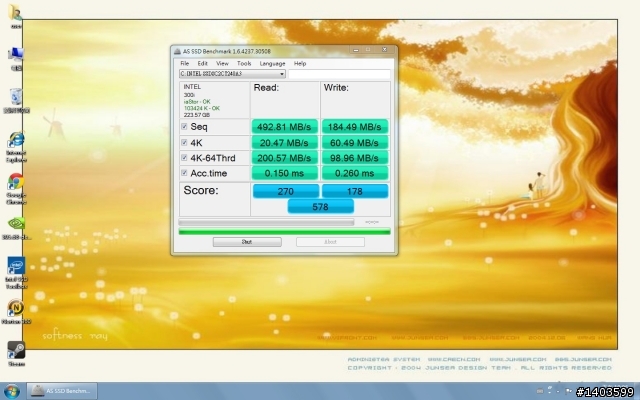Click the gray current-test progress bar
This screenshot has width=640, height=400.
click(x=266, y=222)
